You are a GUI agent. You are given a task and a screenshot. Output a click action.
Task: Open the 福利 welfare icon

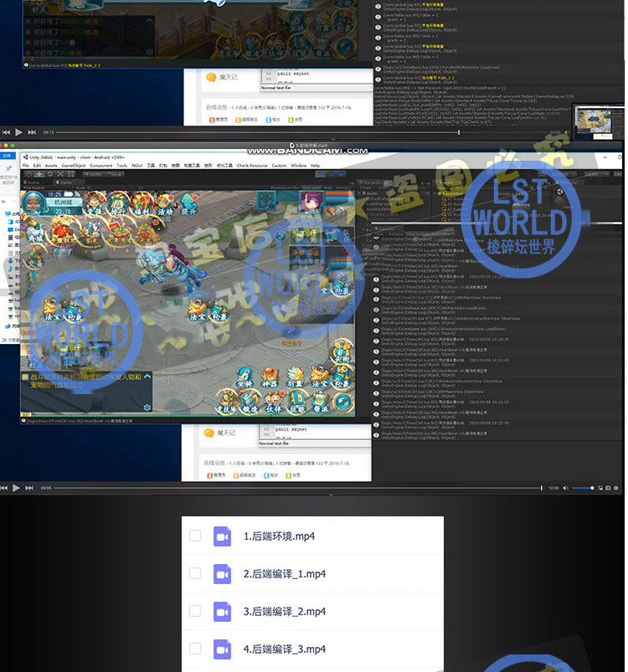click(141, 204)
